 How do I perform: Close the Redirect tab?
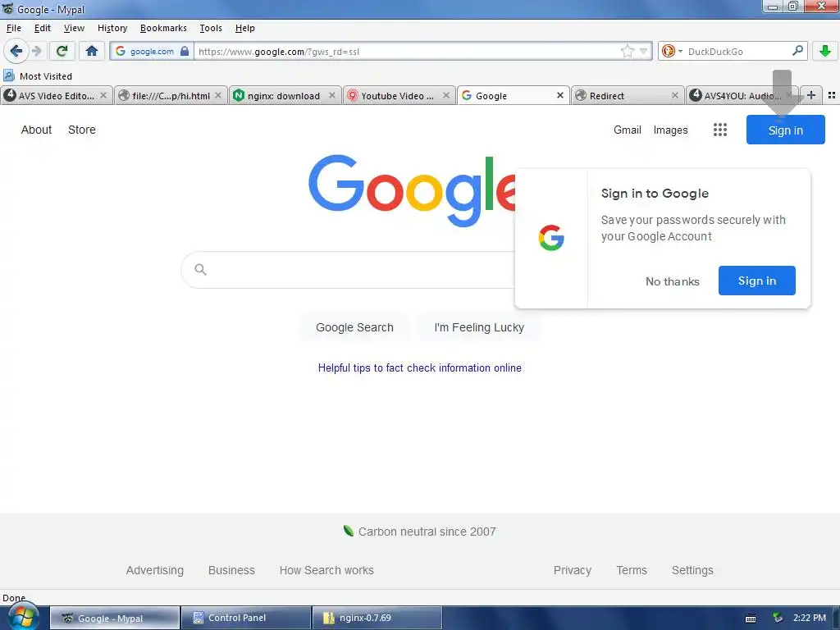pos(675,95)
